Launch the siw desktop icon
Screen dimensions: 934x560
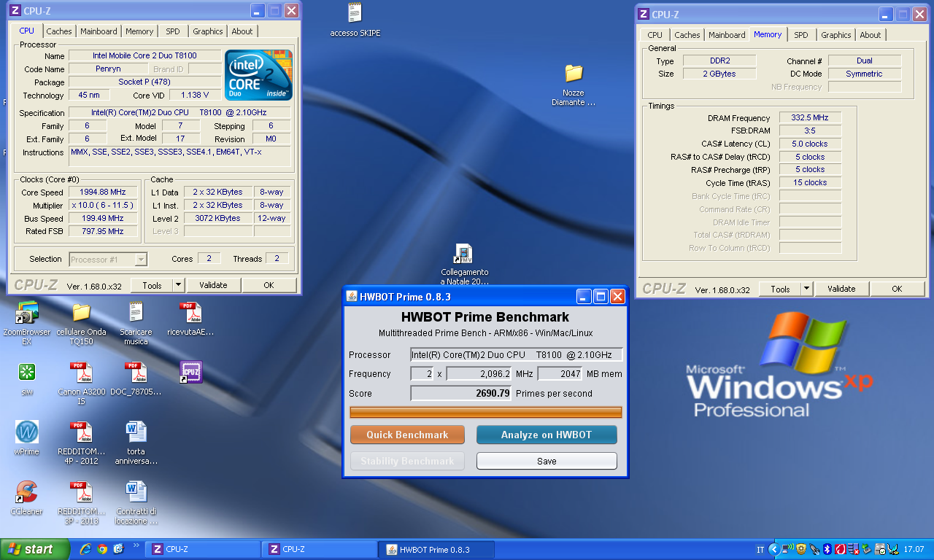click(x=27, y=372)
